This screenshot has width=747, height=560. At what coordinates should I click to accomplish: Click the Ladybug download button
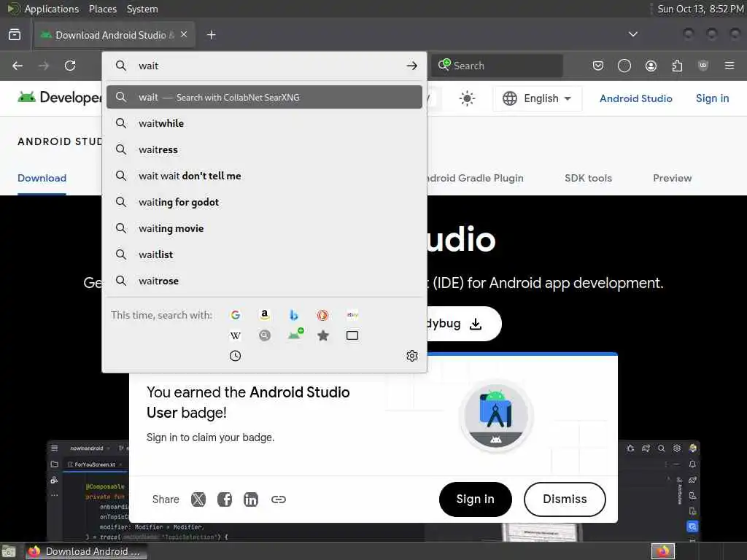pyautogui.click(x=463, y=324)
